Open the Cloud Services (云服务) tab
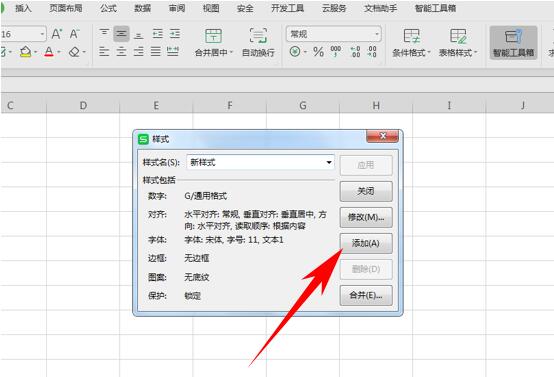 (334, 8)
